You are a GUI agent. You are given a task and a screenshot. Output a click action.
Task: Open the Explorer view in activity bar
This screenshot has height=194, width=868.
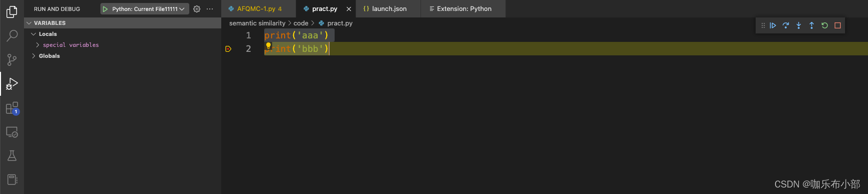tap(12, 11)
